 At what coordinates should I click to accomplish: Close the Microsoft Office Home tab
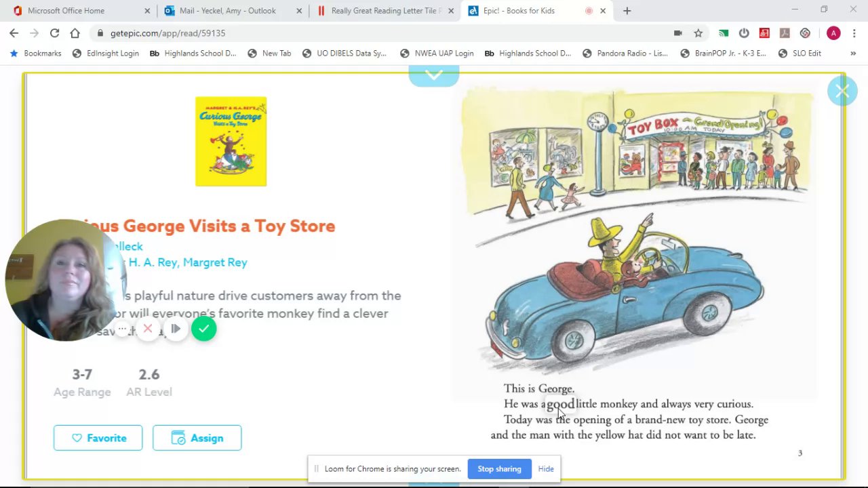pos(147,11)
